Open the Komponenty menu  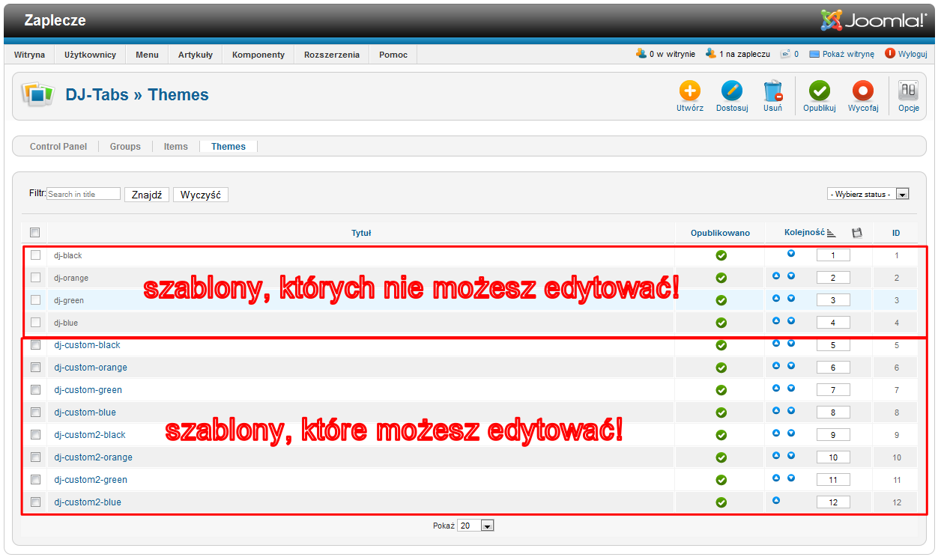point(258,55)
